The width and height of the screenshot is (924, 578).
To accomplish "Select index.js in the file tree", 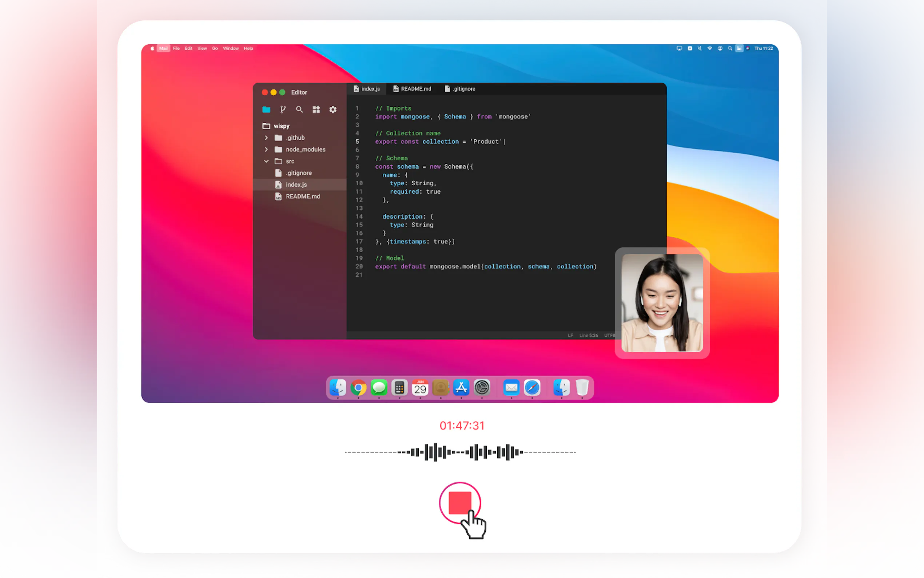I will point(296,184).
